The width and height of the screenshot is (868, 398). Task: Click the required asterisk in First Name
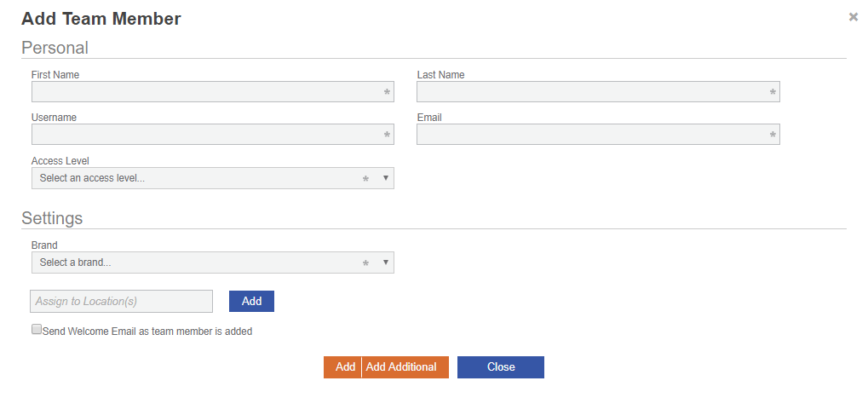[387, 92]
